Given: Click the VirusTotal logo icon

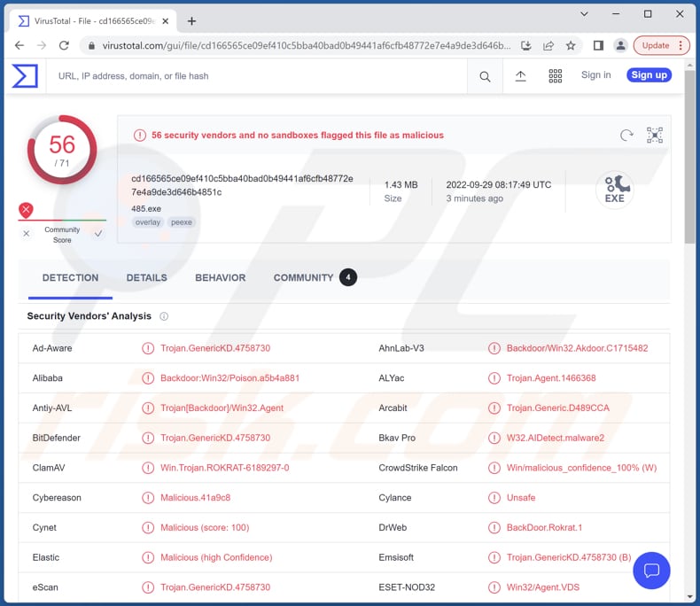Looking at the screenshot, I should point(25,76).
